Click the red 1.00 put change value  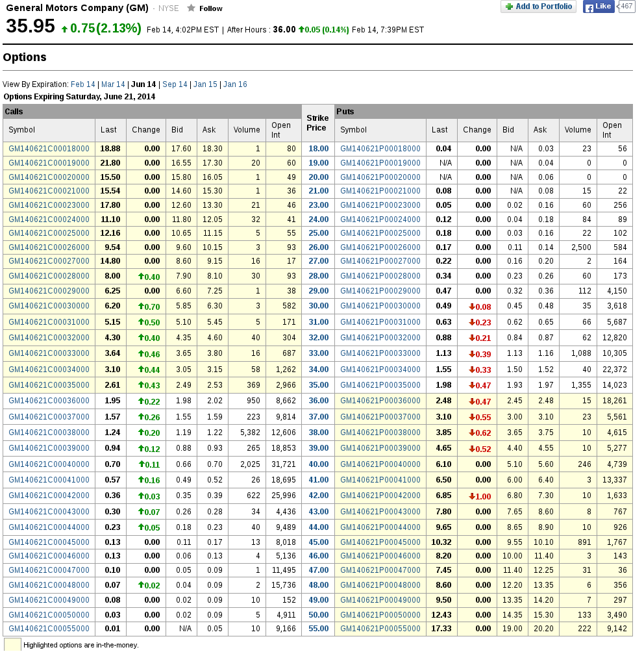tap(480, 496)
